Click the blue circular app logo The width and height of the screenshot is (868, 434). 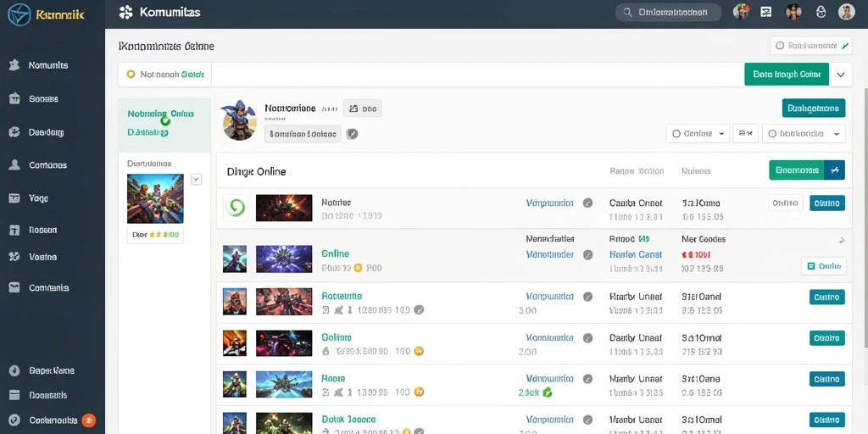(19, 14)
